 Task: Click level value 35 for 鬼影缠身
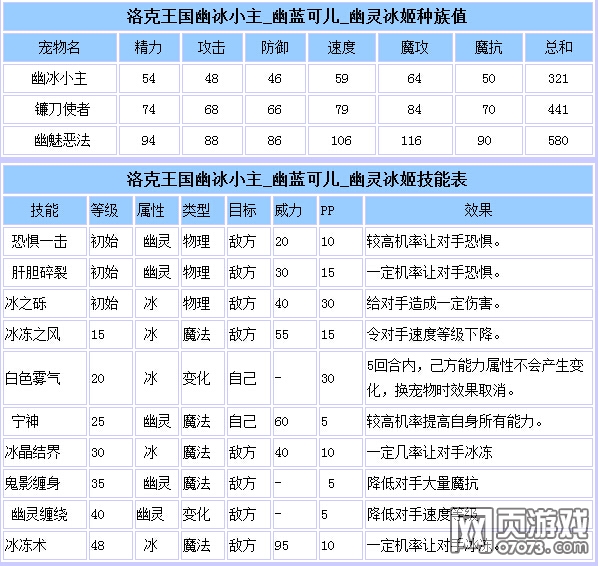click(x=98, y=484)
